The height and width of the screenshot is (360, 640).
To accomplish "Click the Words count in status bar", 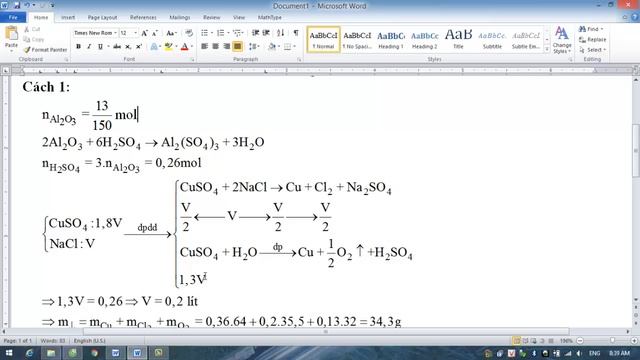I will tap(53, 340).
